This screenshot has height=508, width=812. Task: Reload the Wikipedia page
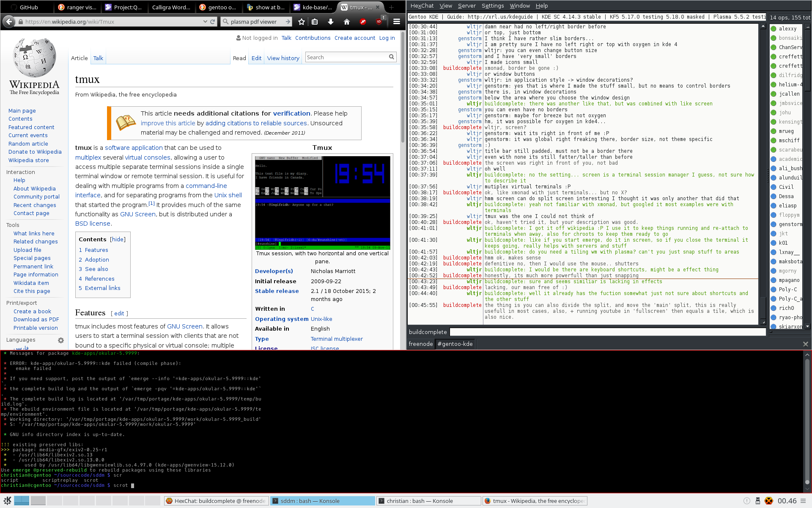pyautogui.click(x=213, y=22)
